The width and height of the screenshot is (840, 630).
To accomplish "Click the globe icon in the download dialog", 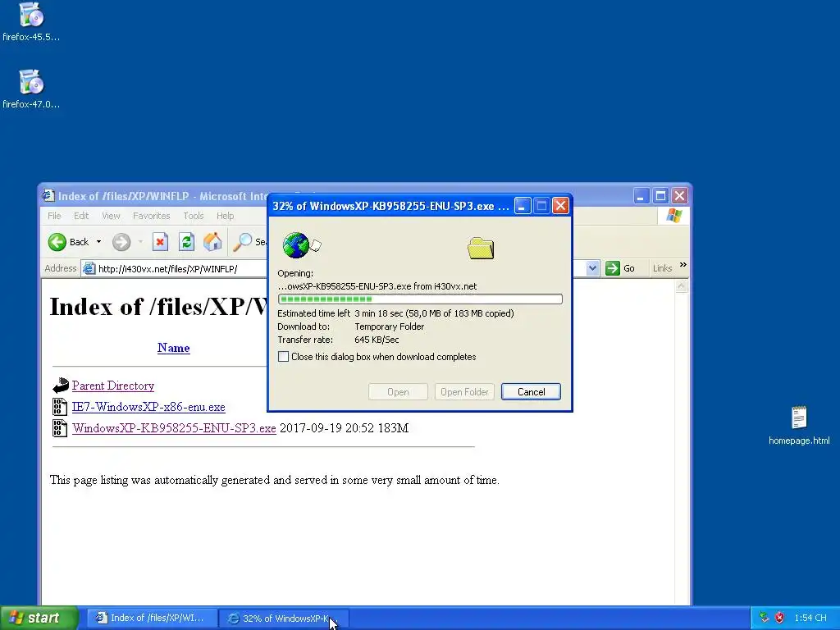I will 296,245.
